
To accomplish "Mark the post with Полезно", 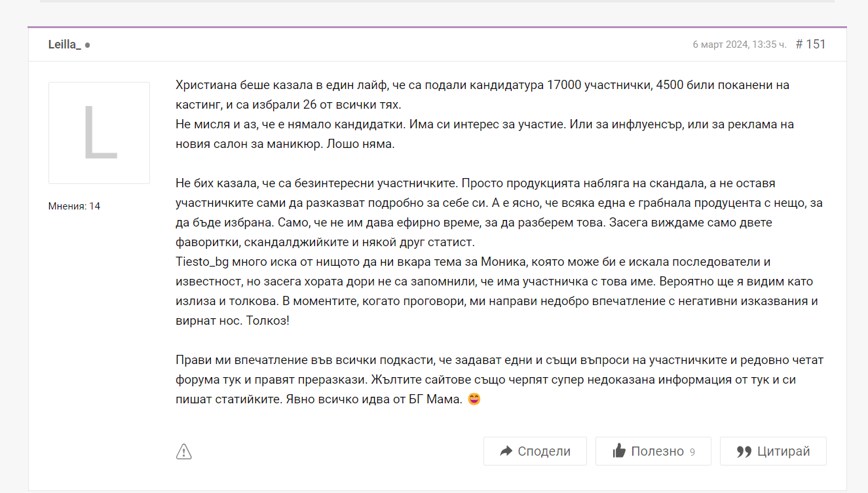I will (657, 451).
